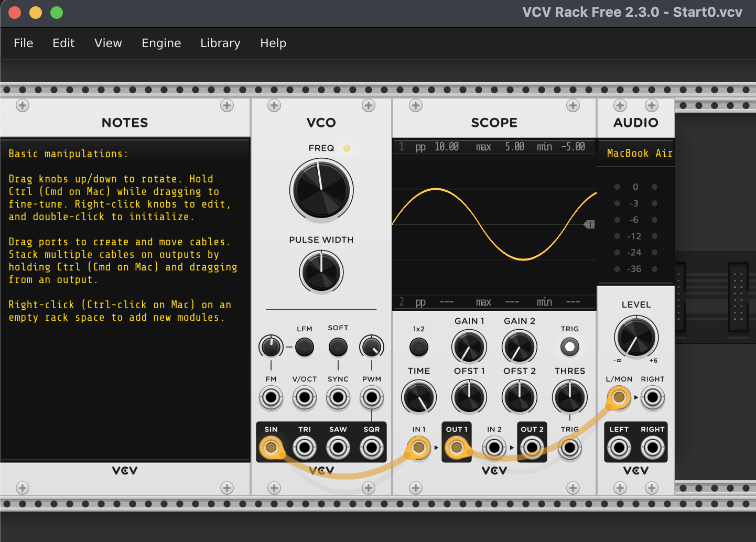Toggle the Scope 1x2 button

(418, 347)
